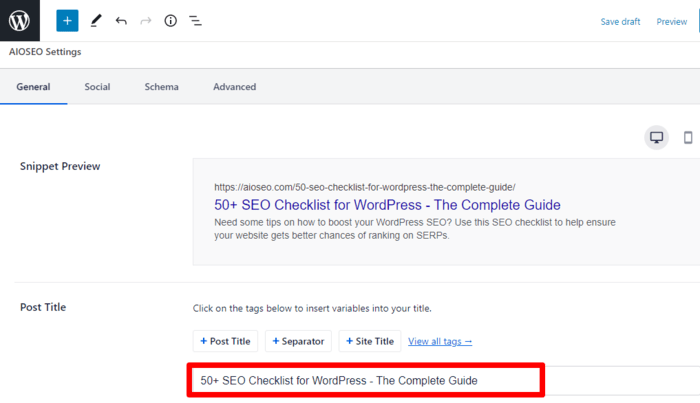Click the blue snippet preview title

pos(387,205)
